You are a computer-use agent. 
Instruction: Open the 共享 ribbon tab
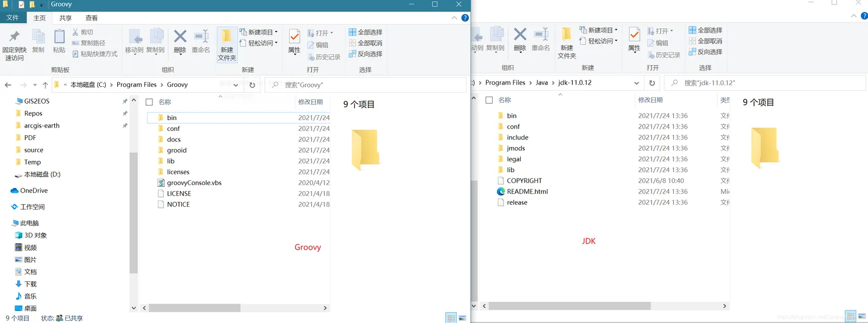click(x=66, y=18)
